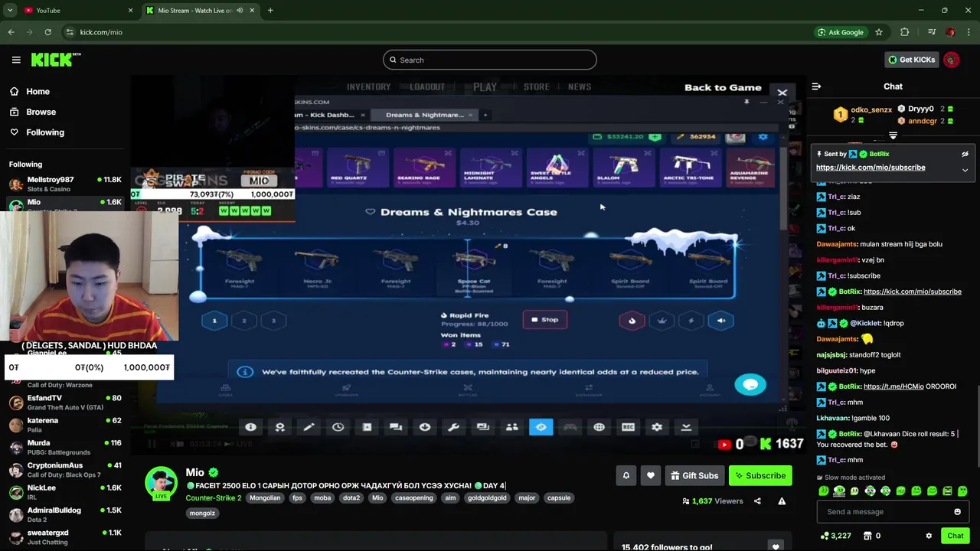Hide the pinned BotRix message
980x551 pixels.
coord(965,154)
